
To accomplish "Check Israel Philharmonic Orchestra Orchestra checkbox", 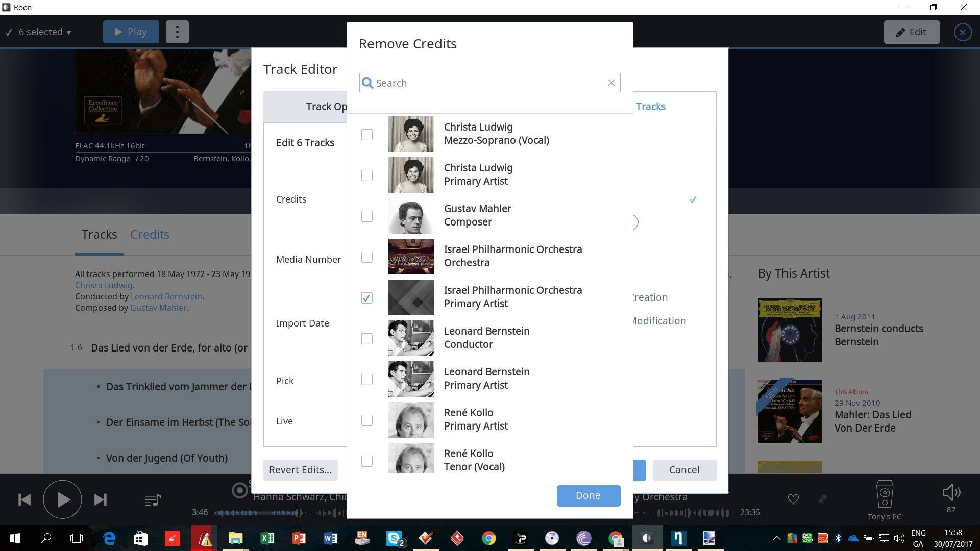I will point(366,257).
